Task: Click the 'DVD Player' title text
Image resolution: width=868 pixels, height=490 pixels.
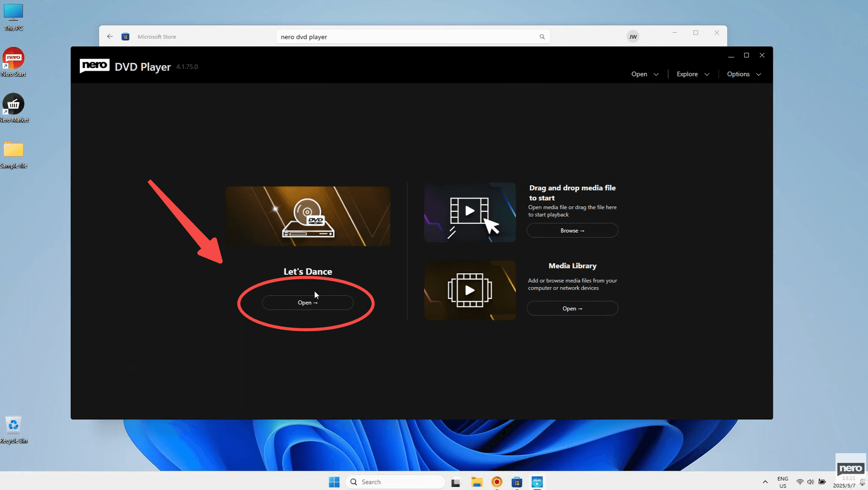Action: [143, 67]
